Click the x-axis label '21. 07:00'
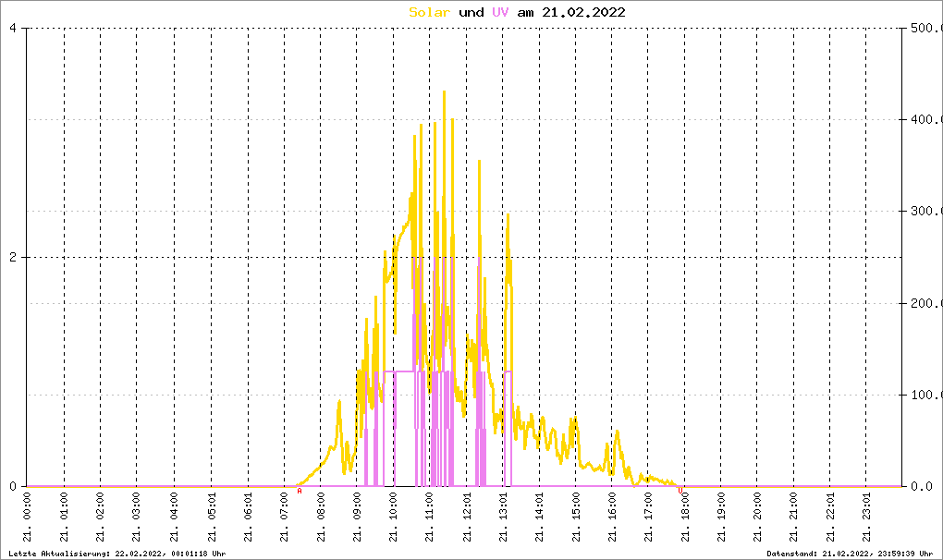The height and width of the screenshot is (560, 943). pyautogui.click(x=285, y=517)
